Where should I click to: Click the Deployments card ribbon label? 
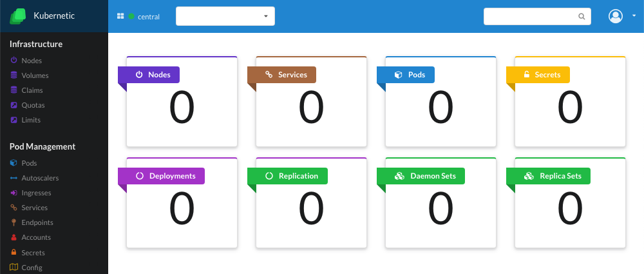pos(162,175)
